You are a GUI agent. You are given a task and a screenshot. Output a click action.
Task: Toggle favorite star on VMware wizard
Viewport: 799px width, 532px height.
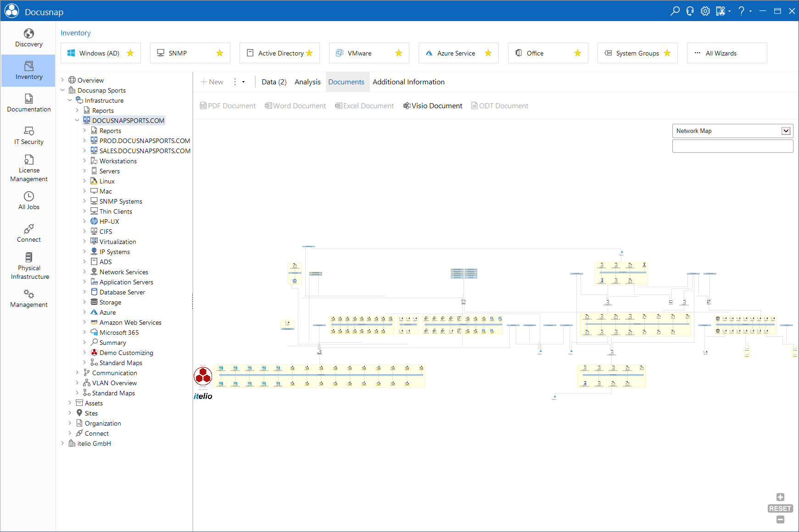399,53
